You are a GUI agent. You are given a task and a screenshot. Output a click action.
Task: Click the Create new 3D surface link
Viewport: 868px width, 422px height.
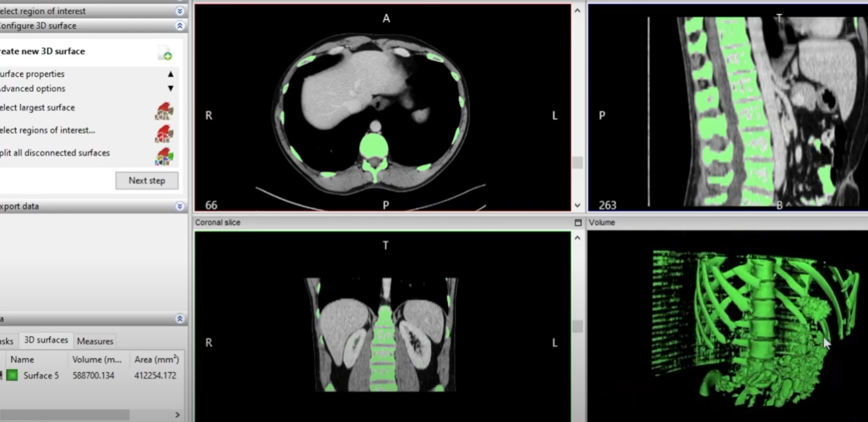tap(42, 51)
